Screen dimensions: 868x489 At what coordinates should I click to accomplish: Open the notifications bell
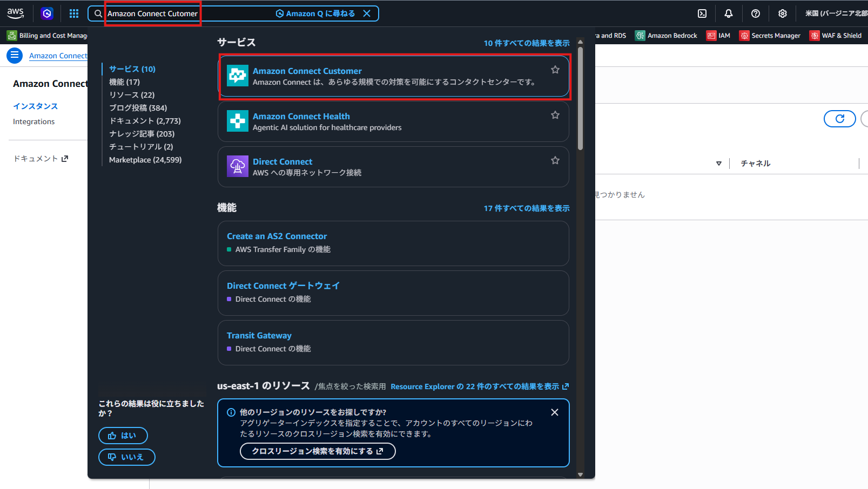click(x=729, y=13)
